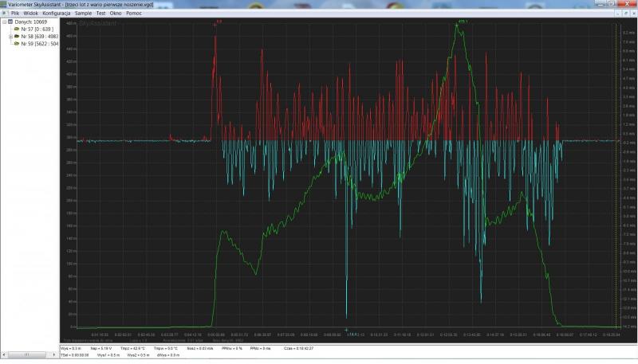Open the Konfiguracja menu

pyautogui.click(x=56, y=14)
